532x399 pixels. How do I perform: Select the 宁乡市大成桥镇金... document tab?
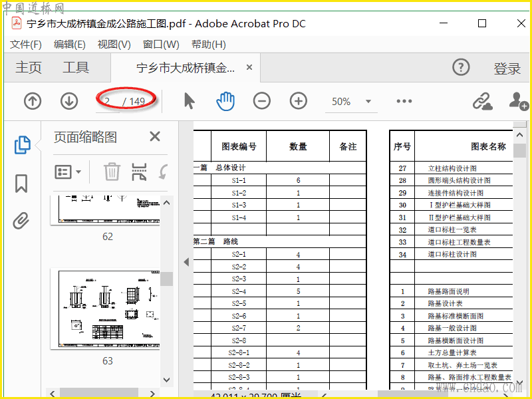click(x=186, y=68)
